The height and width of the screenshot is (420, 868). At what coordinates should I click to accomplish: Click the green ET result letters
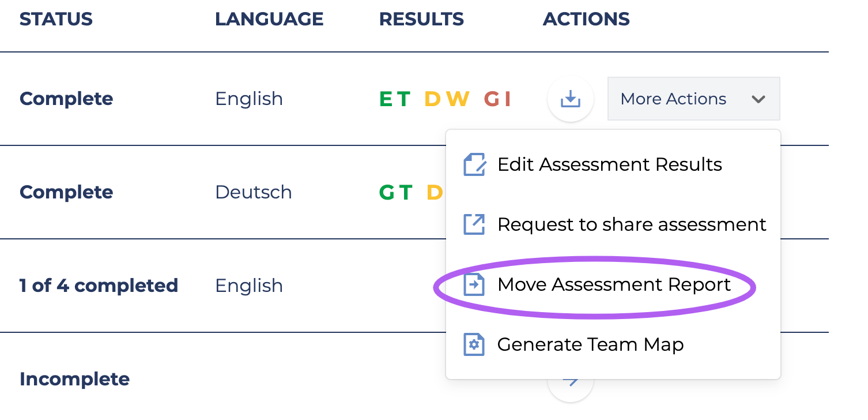394,99
